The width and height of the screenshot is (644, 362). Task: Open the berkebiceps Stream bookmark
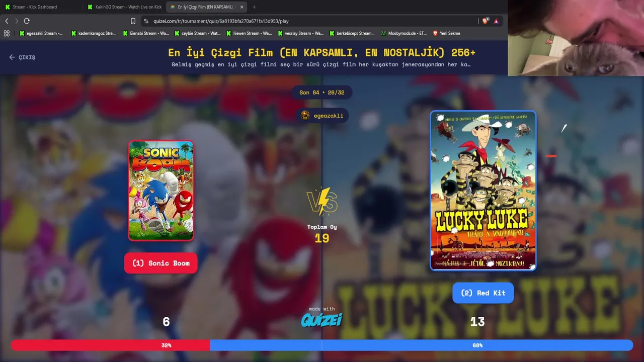(x=352, y=33)
